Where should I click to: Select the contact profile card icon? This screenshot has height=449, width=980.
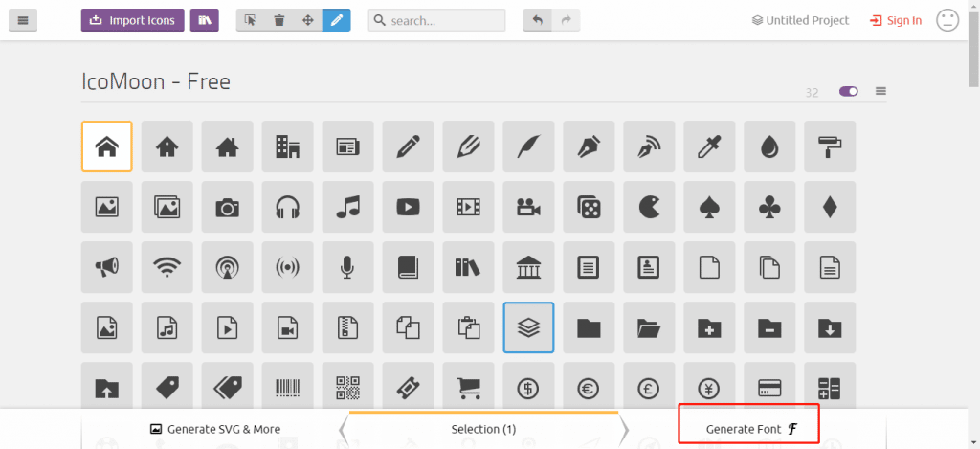(x=649, y=267)
